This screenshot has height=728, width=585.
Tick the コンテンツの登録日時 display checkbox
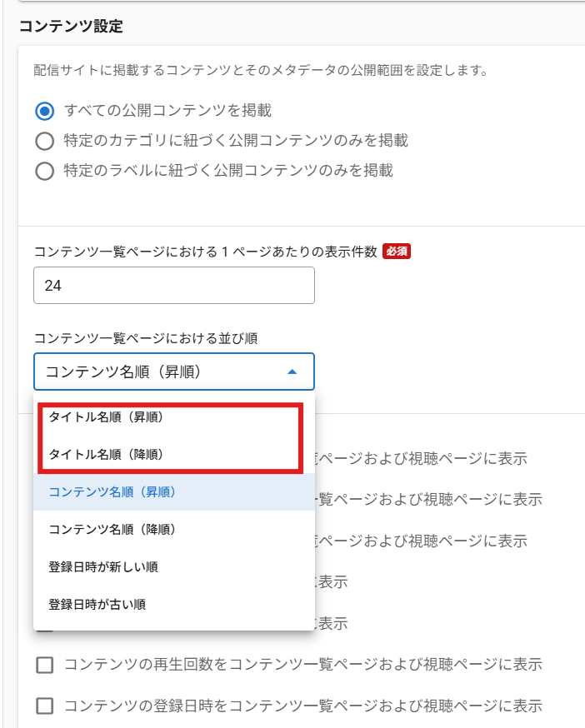coord(44,706)
